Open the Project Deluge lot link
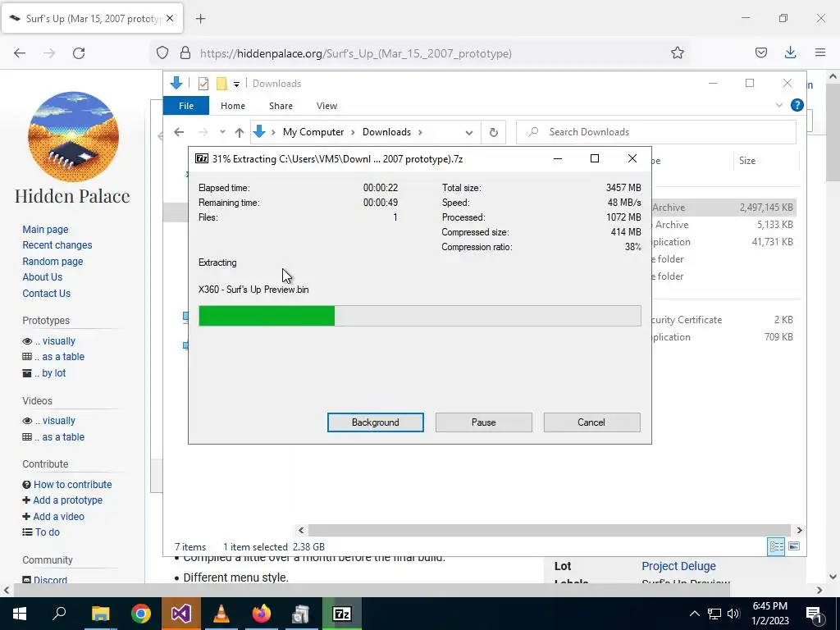Screen dimensions: 840x630 pyautogui.click(x=678, y=566)
